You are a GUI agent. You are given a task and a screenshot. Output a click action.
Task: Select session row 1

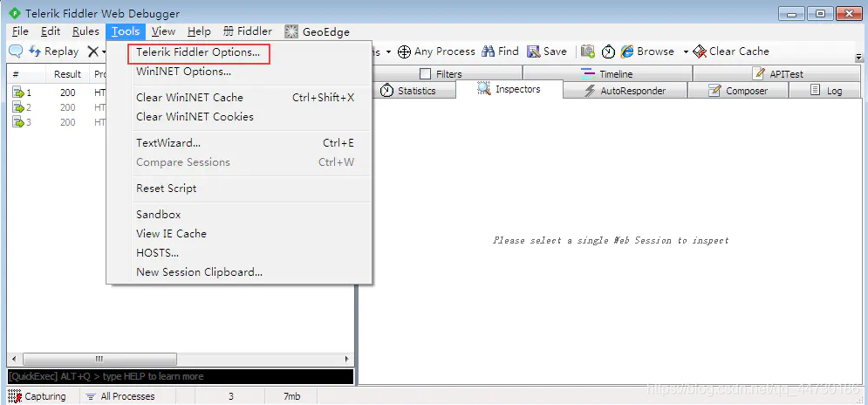[58, 93]
